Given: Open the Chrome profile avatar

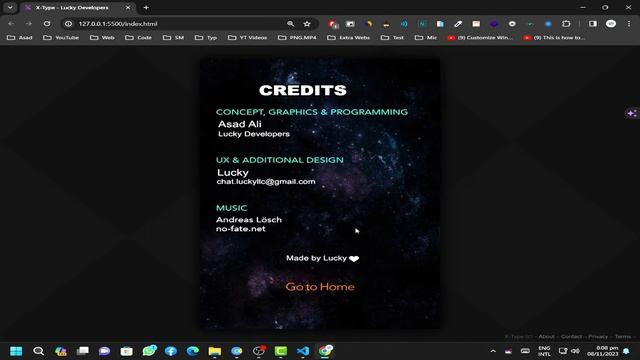Looking at the screenshot, I should tap(611, 24).
